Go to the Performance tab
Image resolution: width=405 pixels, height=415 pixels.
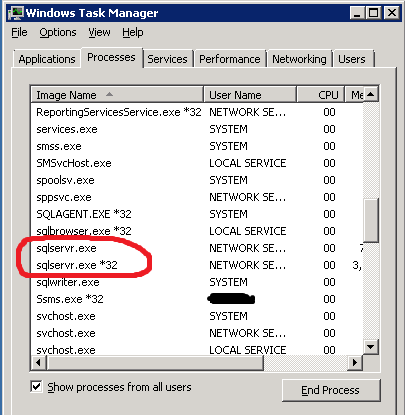(230, 59)
